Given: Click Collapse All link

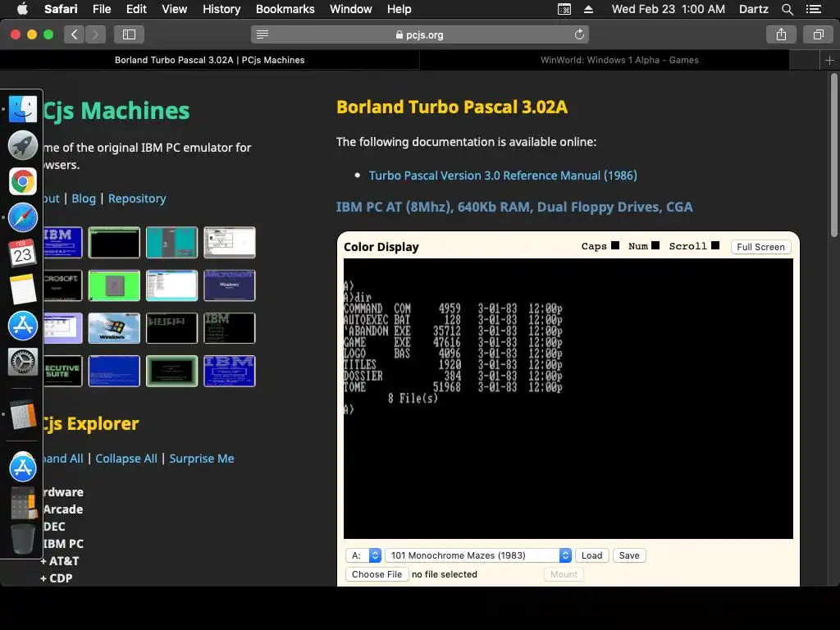Looking at the screenshot, I should click(126, 459).
